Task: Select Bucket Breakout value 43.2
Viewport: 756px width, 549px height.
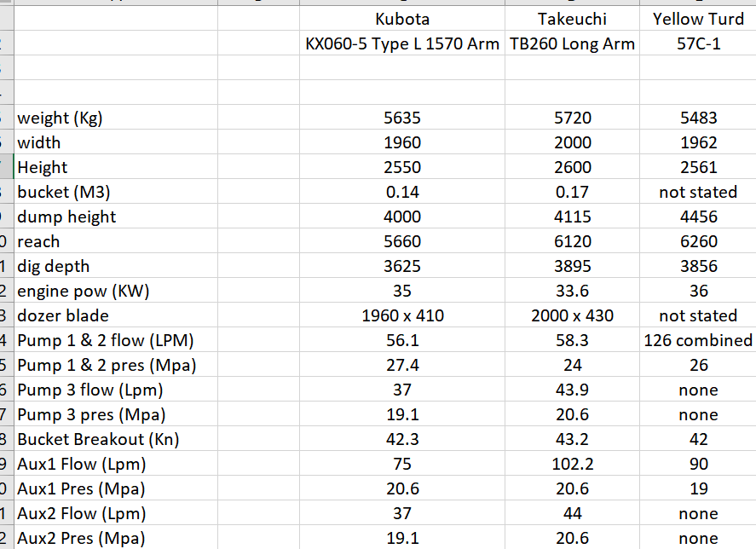Action: 572,439
